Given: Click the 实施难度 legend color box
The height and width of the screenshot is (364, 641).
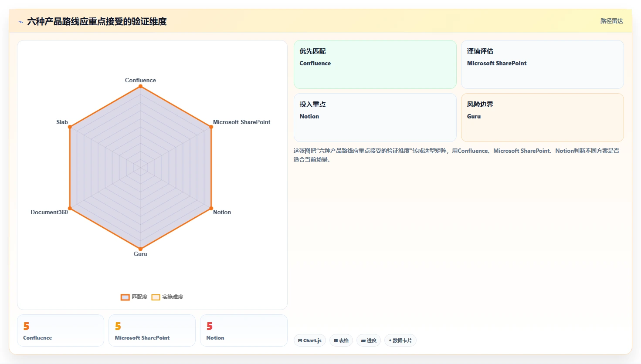Looking at the screenshot, I should point(156,297).
